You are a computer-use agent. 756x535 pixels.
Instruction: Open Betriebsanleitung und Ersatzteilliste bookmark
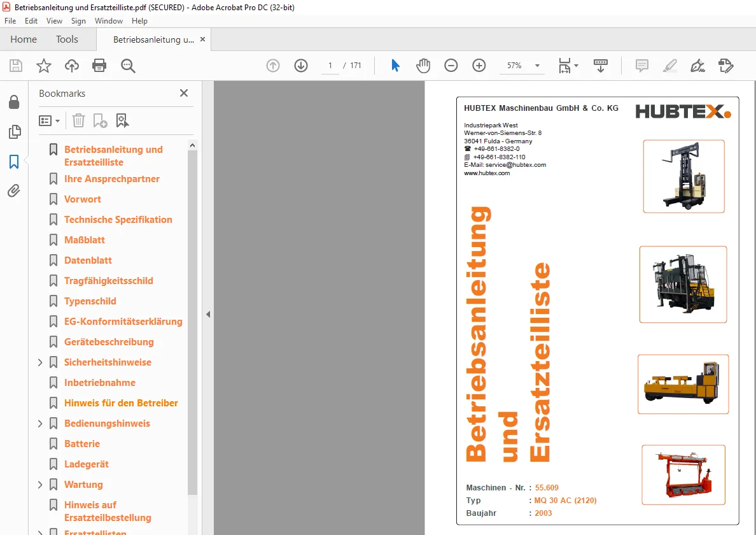[113, 156]
